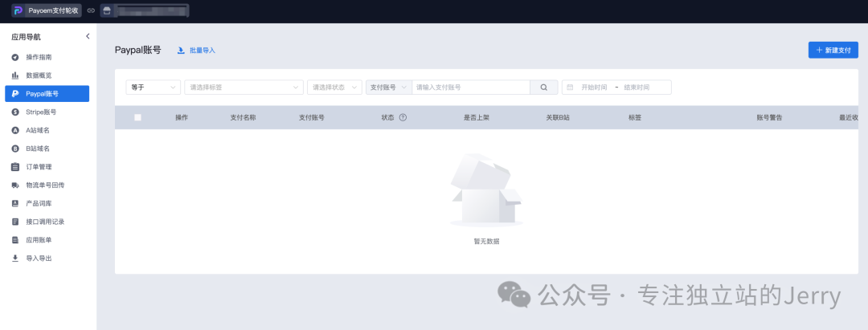The height and width of the screenshot is (330, 868).
Task: Click the calendar icon in date range
Action: click(570, 88)
